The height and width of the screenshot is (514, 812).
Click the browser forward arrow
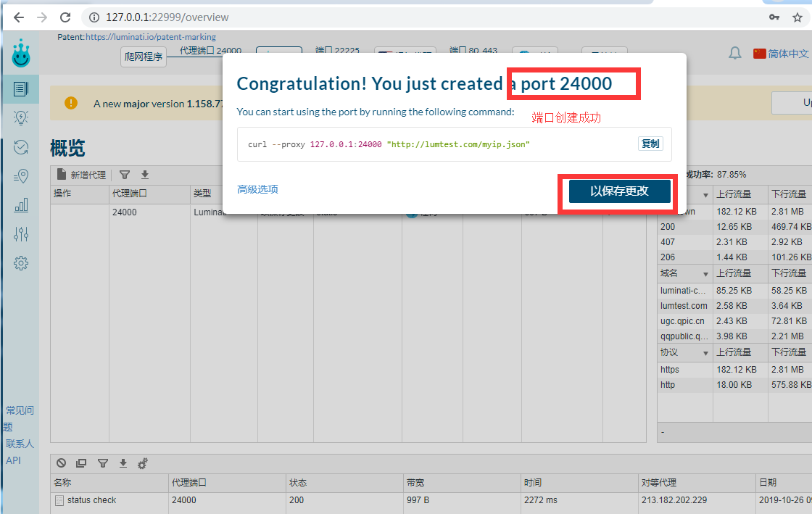click(x=42, y=17)
